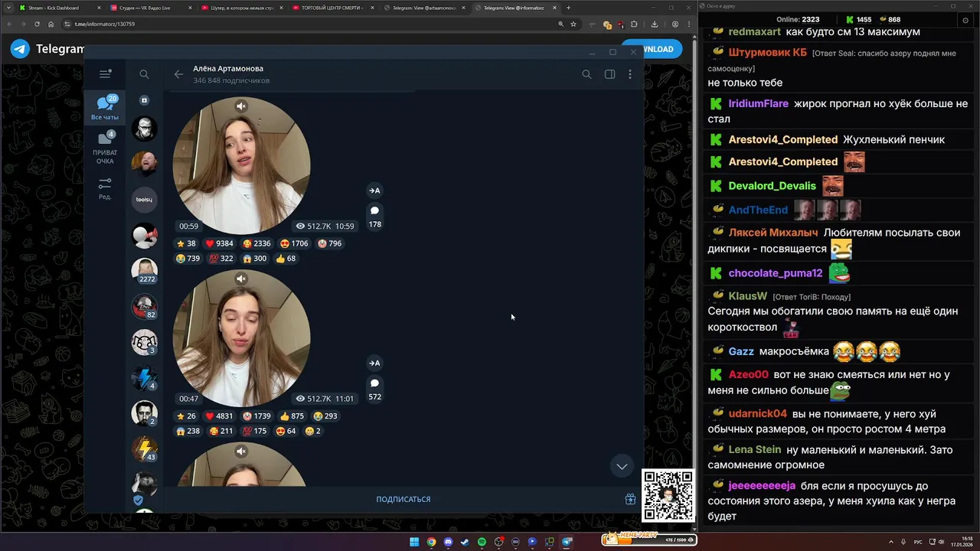Open Spotify from the taskbar

(482, 542)
